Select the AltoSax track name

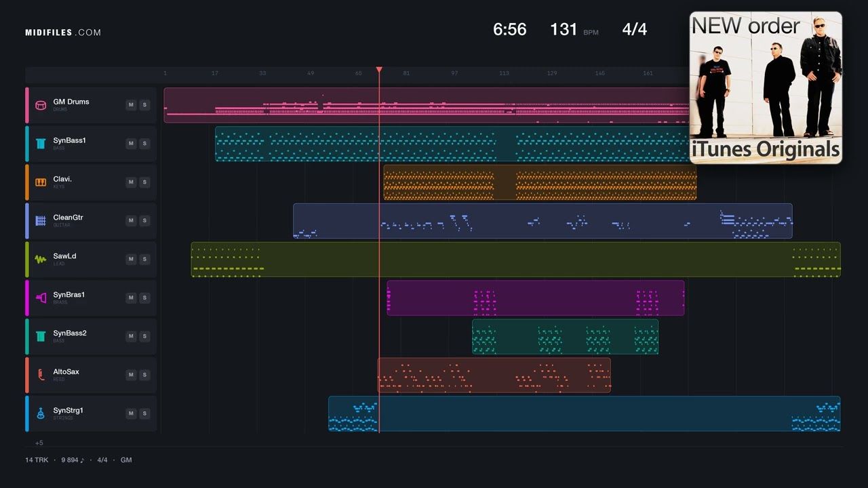pos(66,372)
